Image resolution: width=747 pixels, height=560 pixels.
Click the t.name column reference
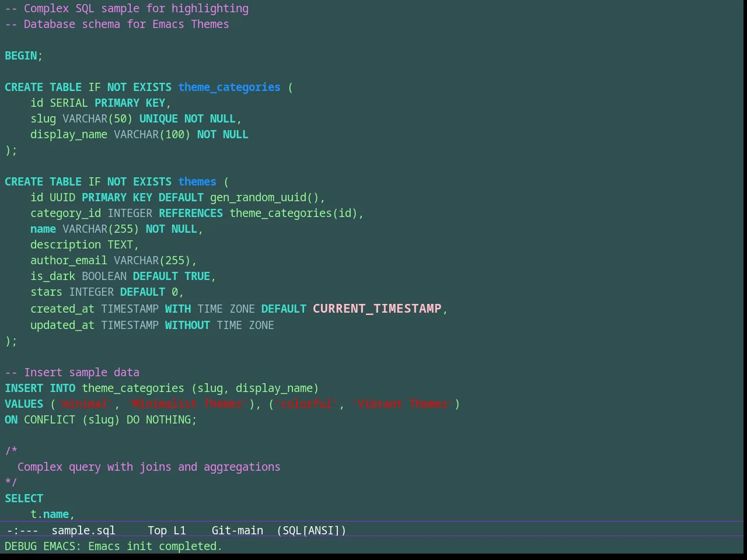[x=50, y=514]
